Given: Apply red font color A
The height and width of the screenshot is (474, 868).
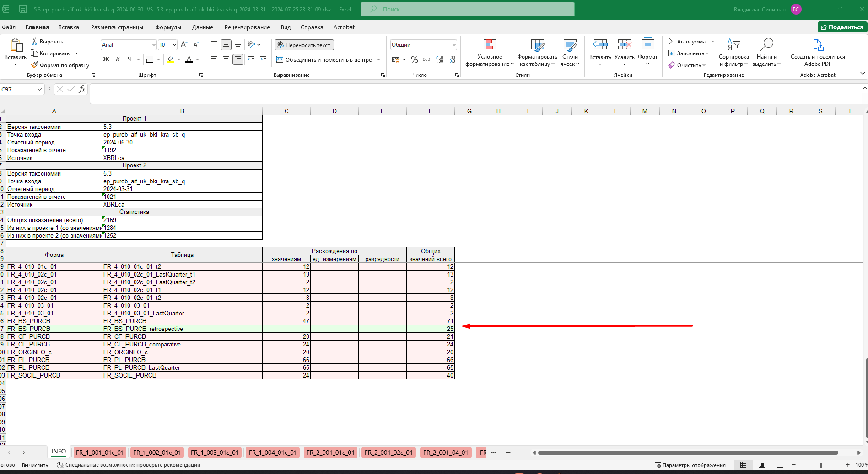Looking at the screenshot, I should [189, 59].
